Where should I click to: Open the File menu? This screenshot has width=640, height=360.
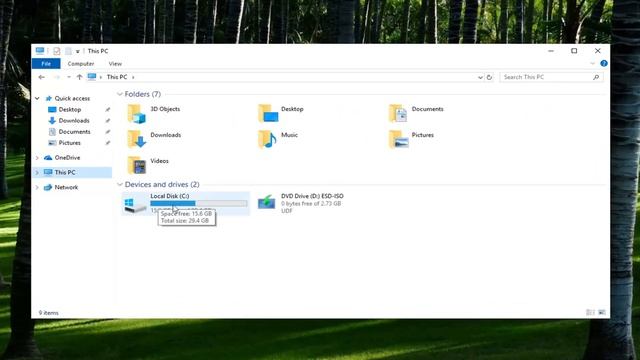46,64
